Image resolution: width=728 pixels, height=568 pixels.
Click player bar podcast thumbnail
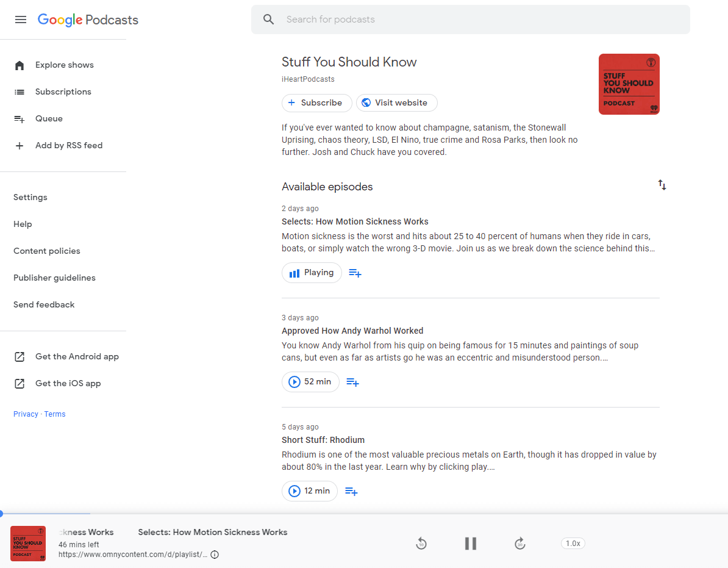(28, 544)
